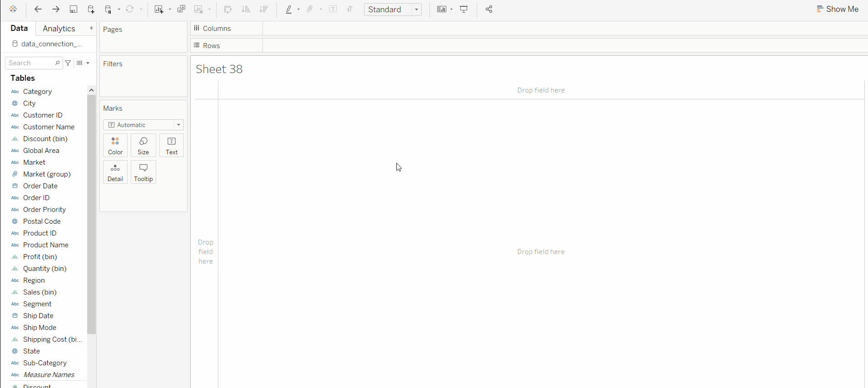Click the Undo back arrow
Image resolution: width=868 pixels, height=388 pixels.
pos(38,9)
